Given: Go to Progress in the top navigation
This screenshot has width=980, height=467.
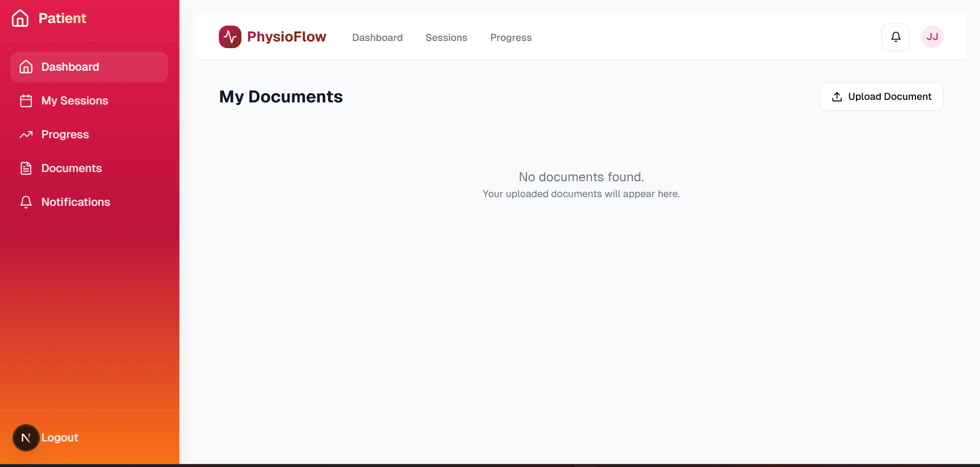Looking at the screenshot, I should [x=511, y=37].
